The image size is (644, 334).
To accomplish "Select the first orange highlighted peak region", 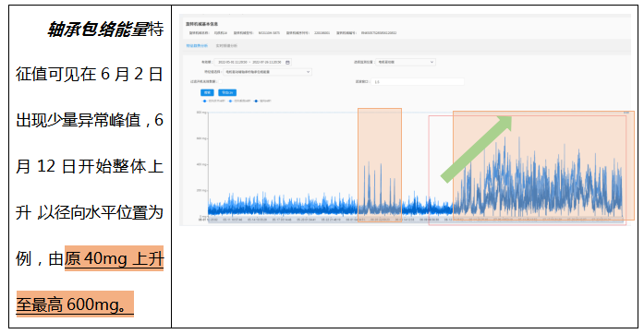I will (x=380, y=165).
